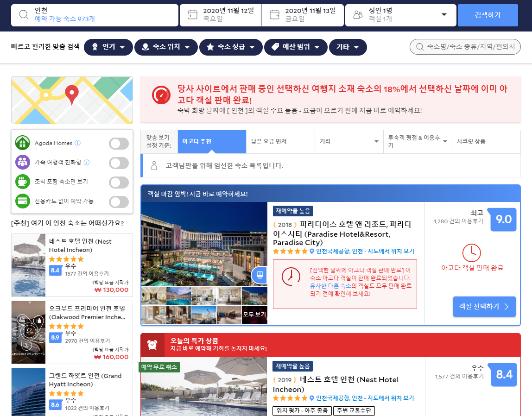
Task: Click the 객실 선택하기 button
Action: click(484, 307)
